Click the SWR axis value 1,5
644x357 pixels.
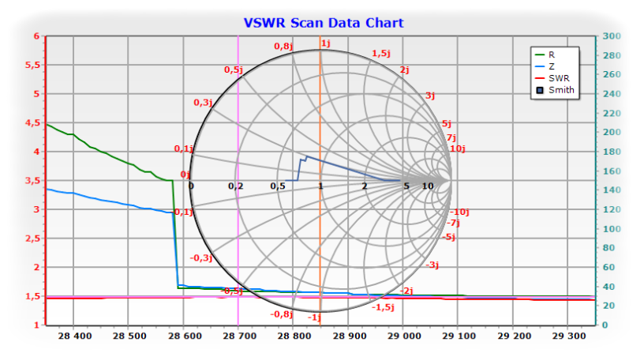click(33, 296)
